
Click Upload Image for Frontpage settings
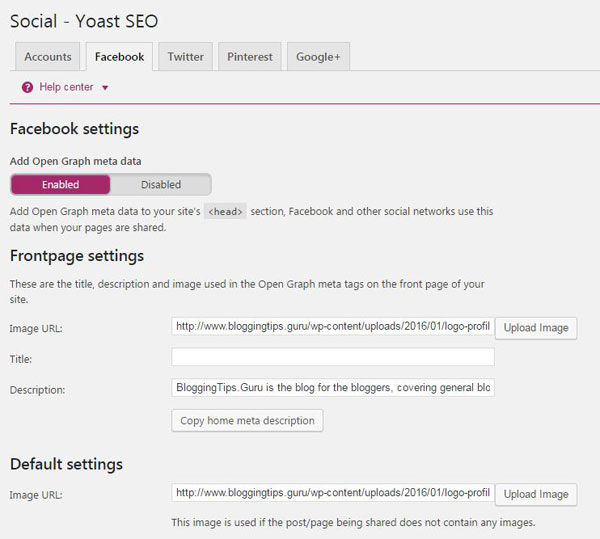[536, 328]
